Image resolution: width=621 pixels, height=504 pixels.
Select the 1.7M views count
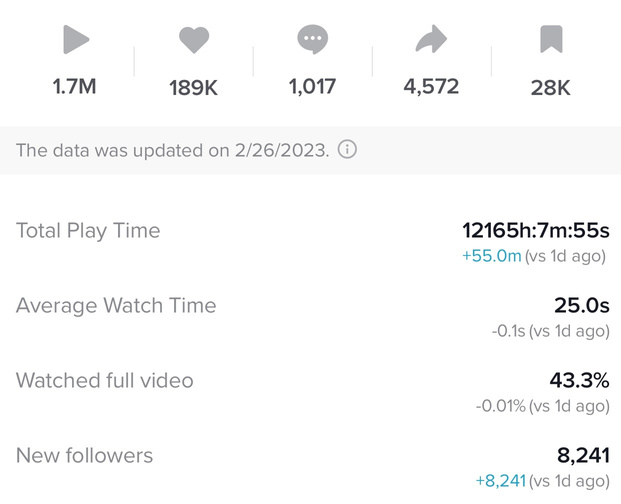(75, 87)
